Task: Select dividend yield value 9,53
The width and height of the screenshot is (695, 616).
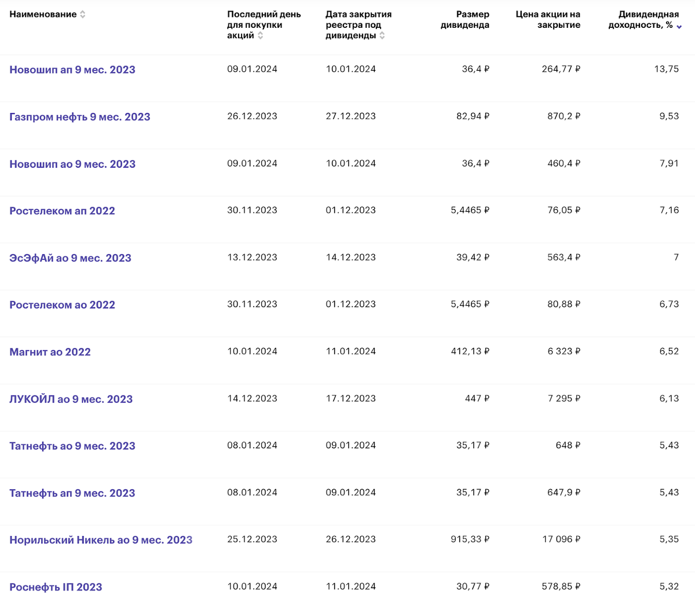Action: 669,116
